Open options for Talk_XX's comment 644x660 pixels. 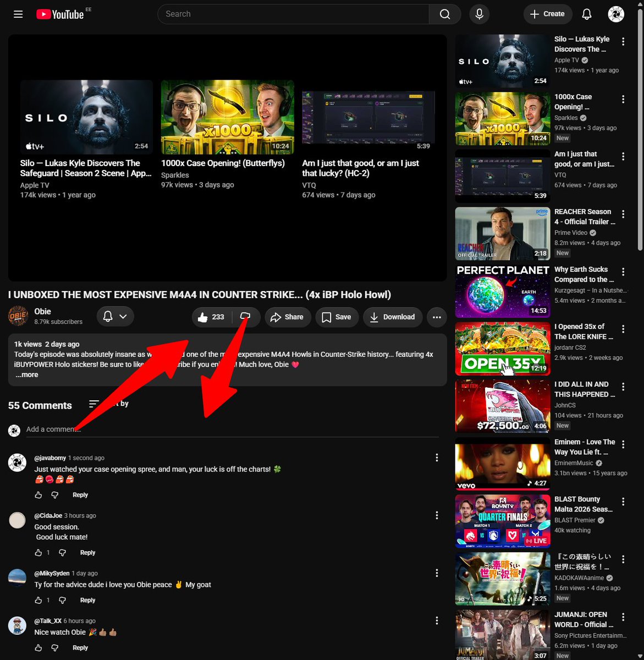point(437,620)
